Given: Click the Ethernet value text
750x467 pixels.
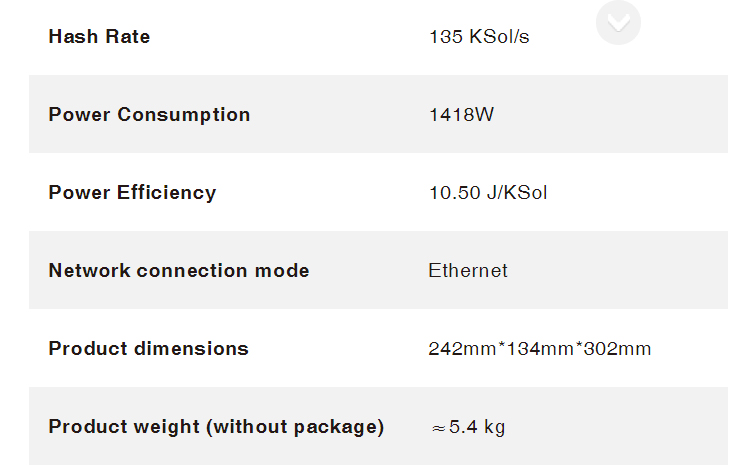Looking at the screenshot, I should [x=468, y=271].
